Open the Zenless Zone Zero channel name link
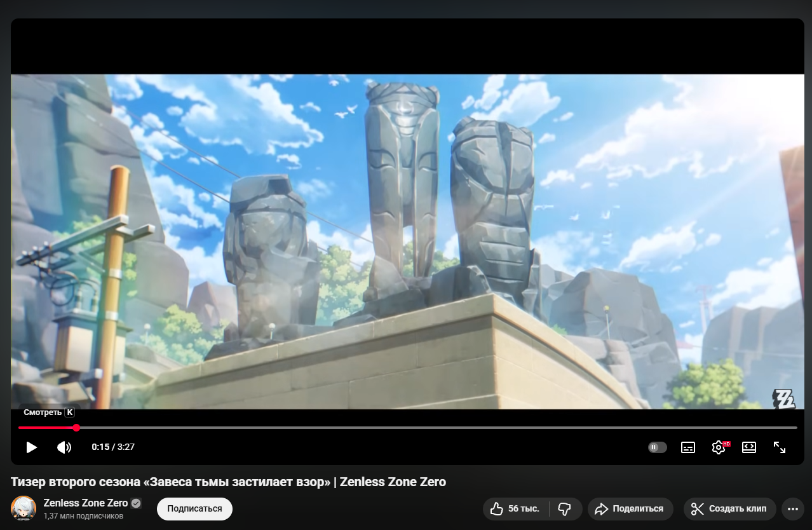Image resolution: width=812 pixels, height=530 pixels. 86,503
